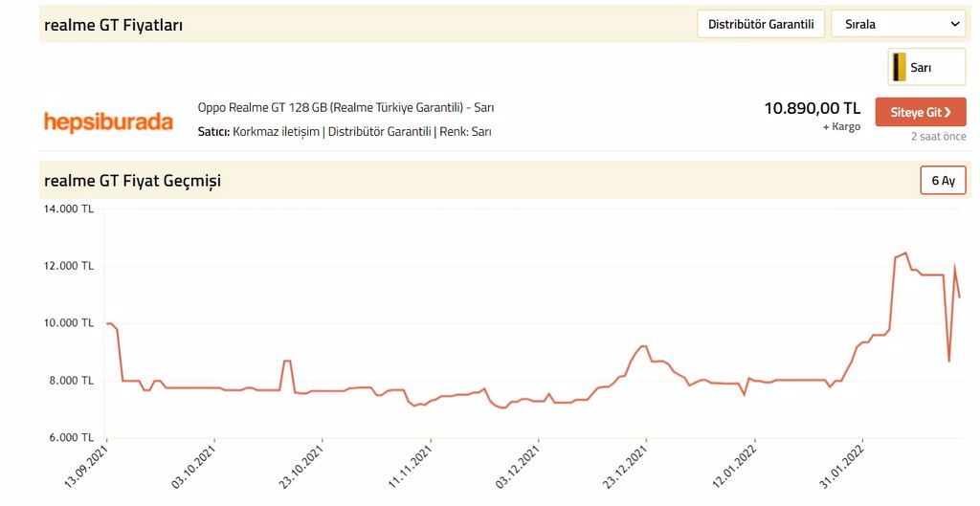Open the 6 Ay period selector
This screenshot has height=506, width=980.
point(943,181)
